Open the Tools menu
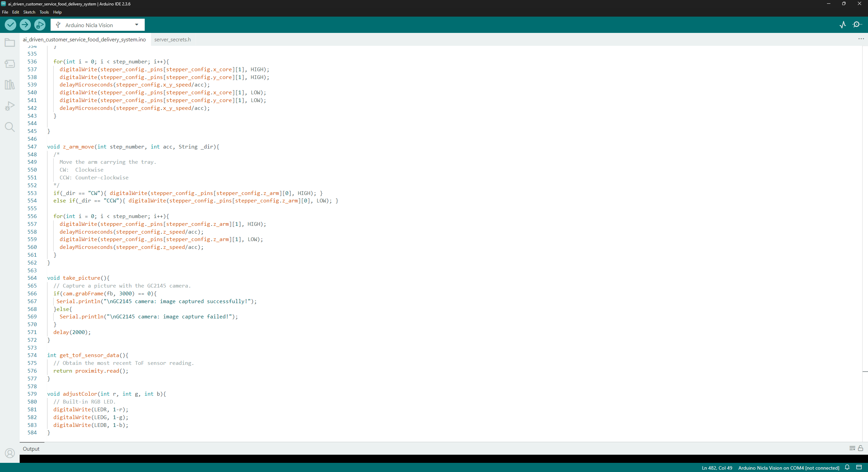The width and height of the screenshot is (868, 472). [x=44, y=12]
